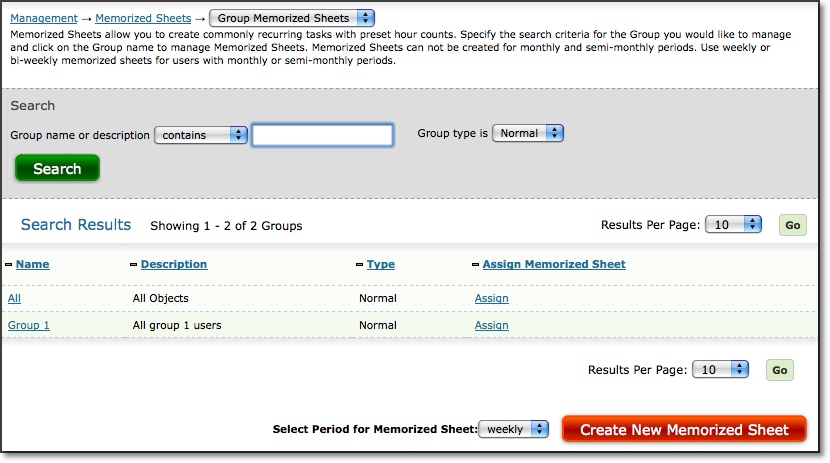This screenshot has height=463, width=830.
Task: Click the bottom Go button
Action: click(780, 370)
